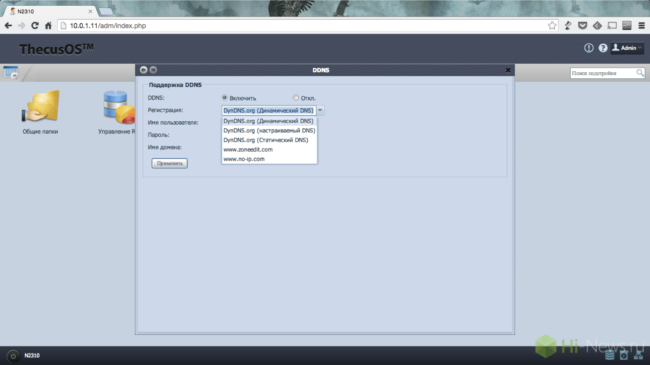Open a new browser tab
Viewport: 650px width, 365px height.
(x=106, y=12)
